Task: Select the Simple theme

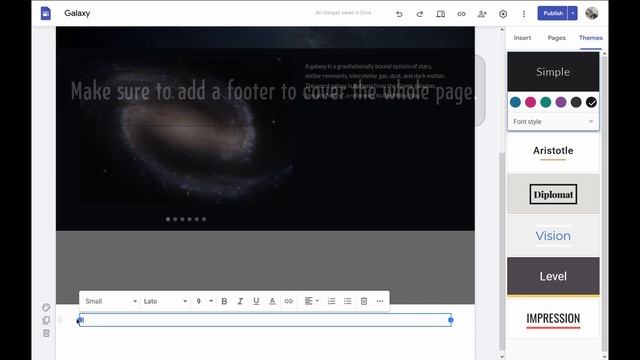Action: tap(553, 72)
